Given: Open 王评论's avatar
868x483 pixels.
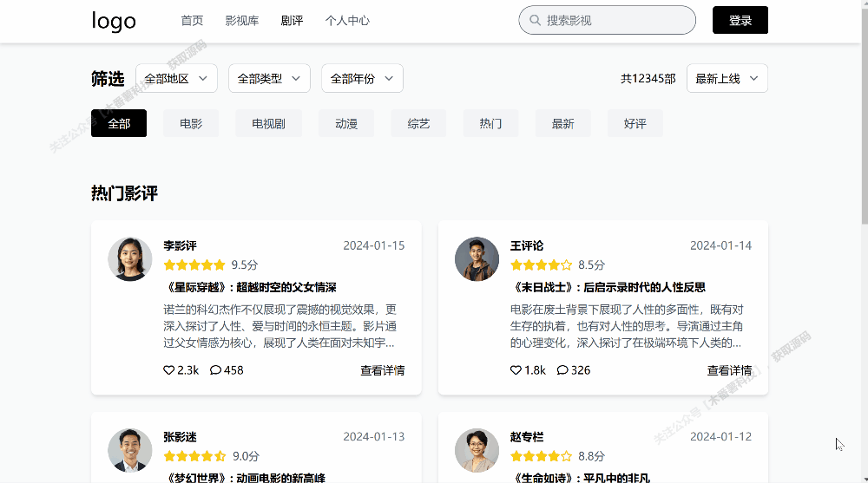Looking at the screenshot, I should click(x=477, y=259).
